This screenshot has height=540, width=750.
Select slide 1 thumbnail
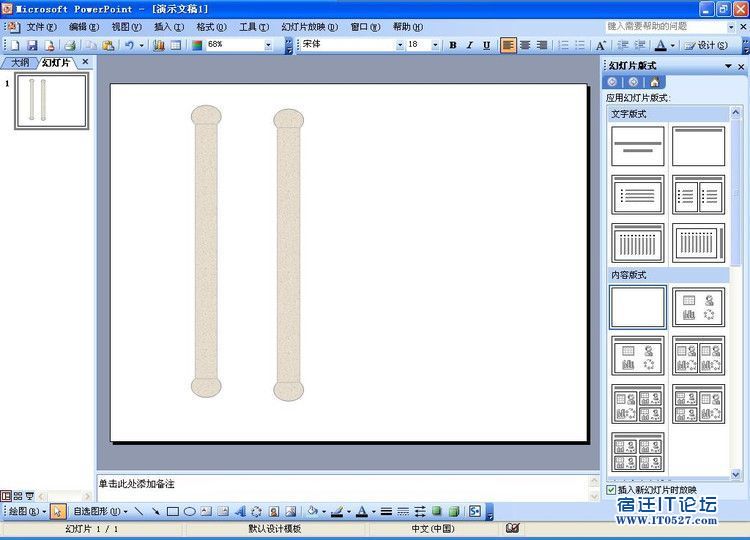click(52, 101)
